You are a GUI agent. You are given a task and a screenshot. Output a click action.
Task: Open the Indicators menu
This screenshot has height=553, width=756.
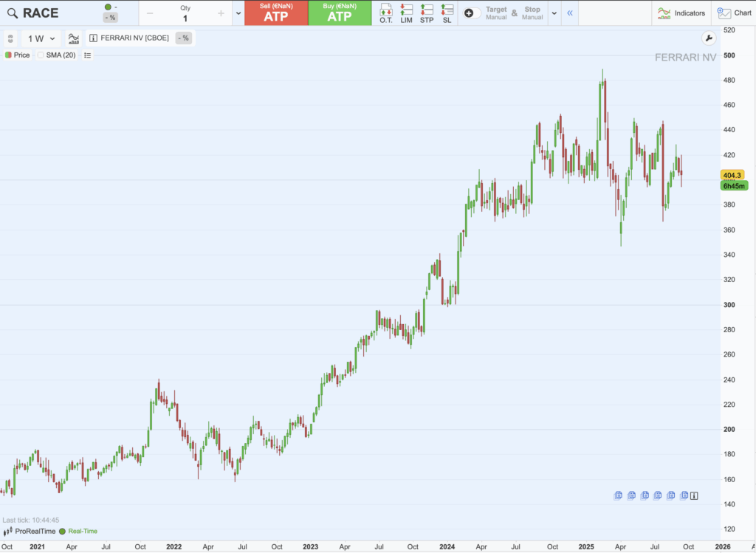tap(681, 13)
